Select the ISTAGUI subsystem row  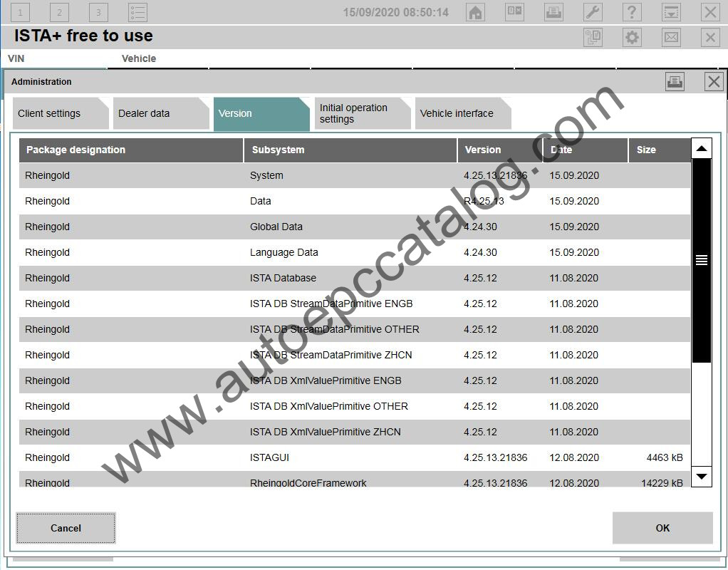click(x=355, y=457)
